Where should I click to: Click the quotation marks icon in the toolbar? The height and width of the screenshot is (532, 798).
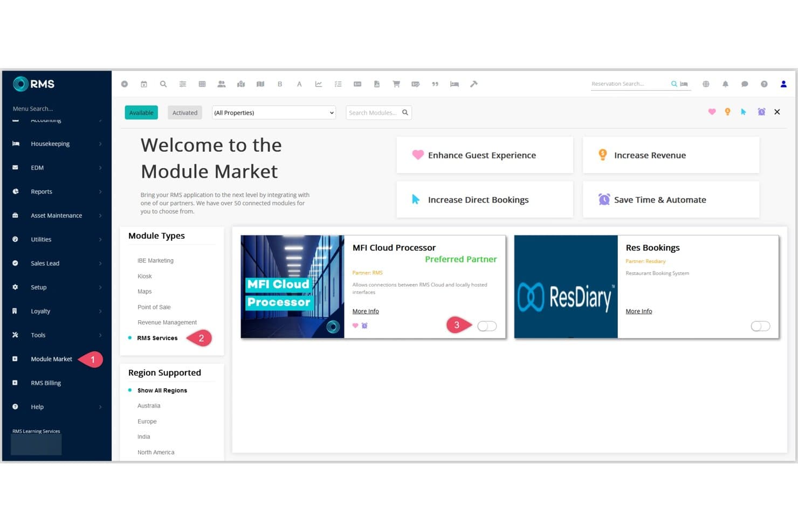[435, 84]
